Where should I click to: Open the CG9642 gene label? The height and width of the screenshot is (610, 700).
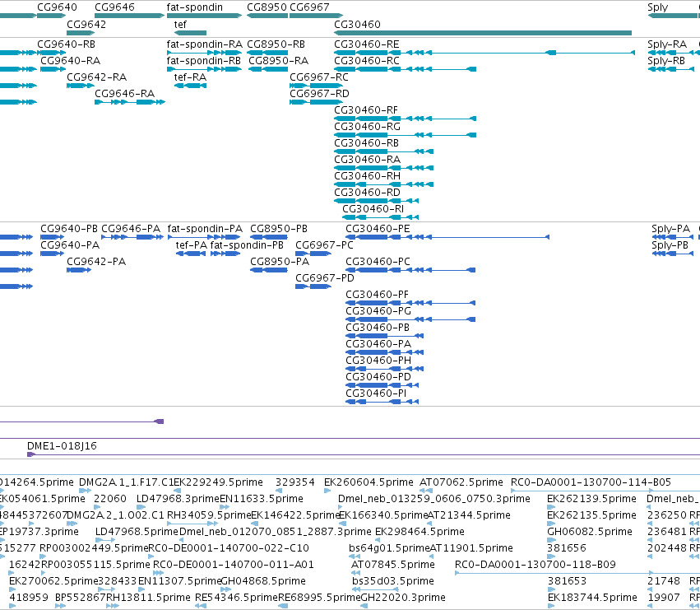(86, 24)
